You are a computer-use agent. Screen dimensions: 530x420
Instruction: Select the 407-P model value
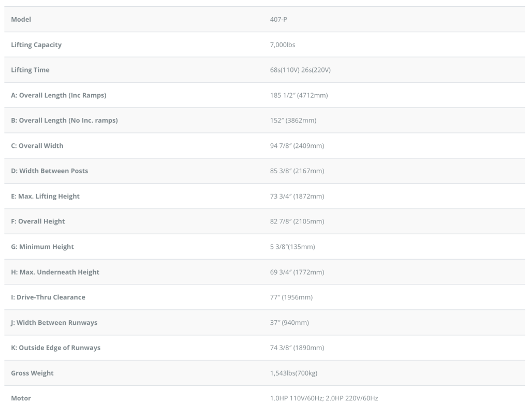(x=271, y=20)
